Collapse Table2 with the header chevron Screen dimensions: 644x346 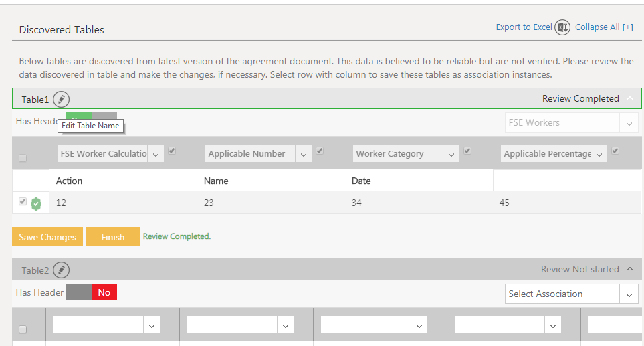(629, 270)
